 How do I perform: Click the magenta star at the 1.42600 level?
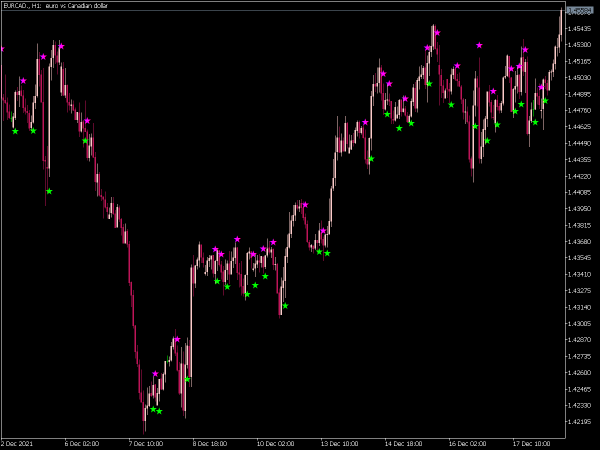point(155,374)
